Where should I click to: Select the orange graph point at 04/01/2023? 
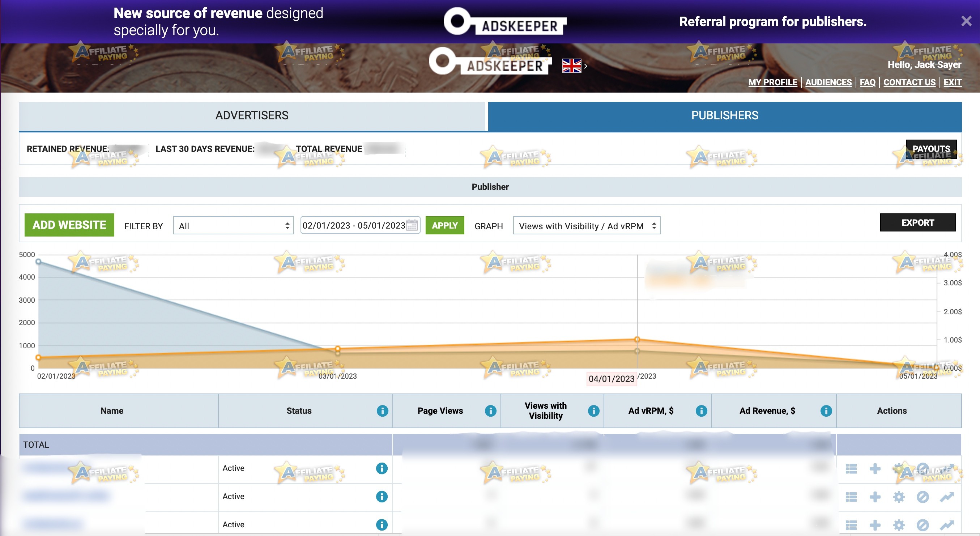[x=637, y=339]
